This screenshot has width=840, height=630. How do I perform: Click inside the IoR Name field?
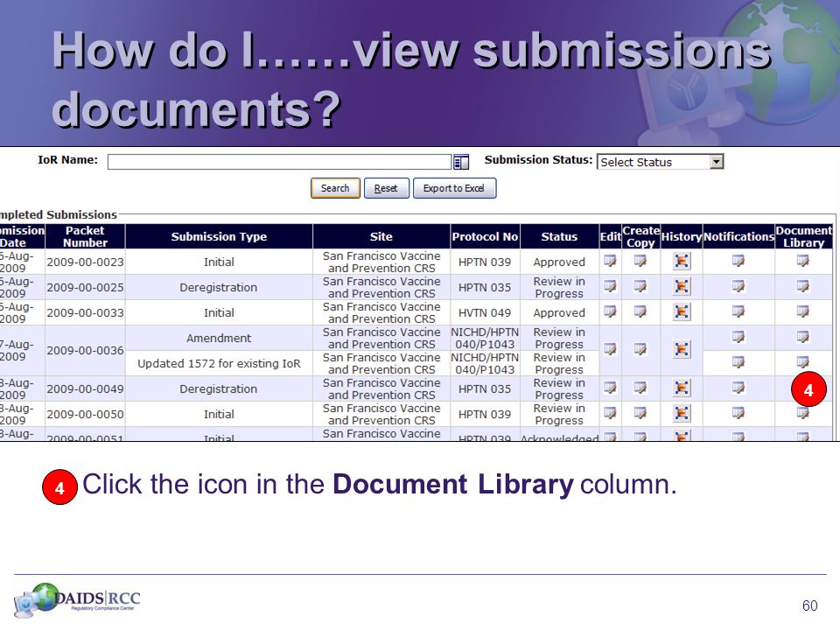279,162
